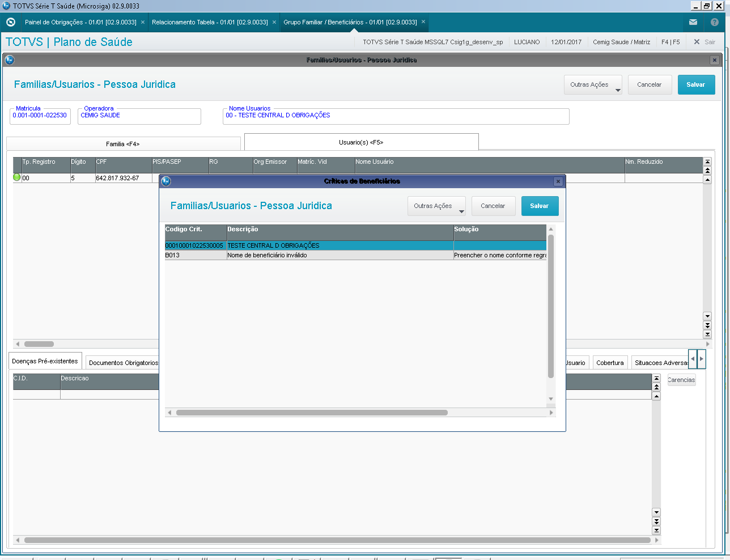Click the Críticas de Beneficiários dialog title icon

(x=166, y=181)
